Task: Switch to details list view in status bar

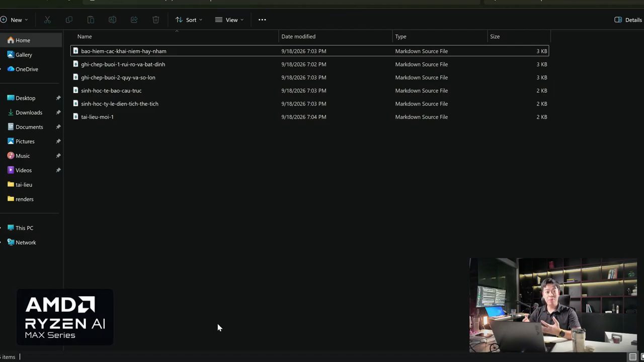Action: [633, 357]
